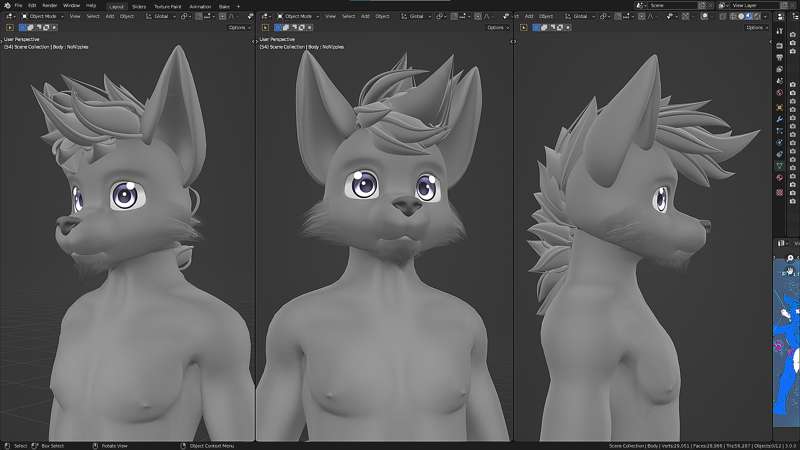Switch to the Animation workspace tab

200,7
